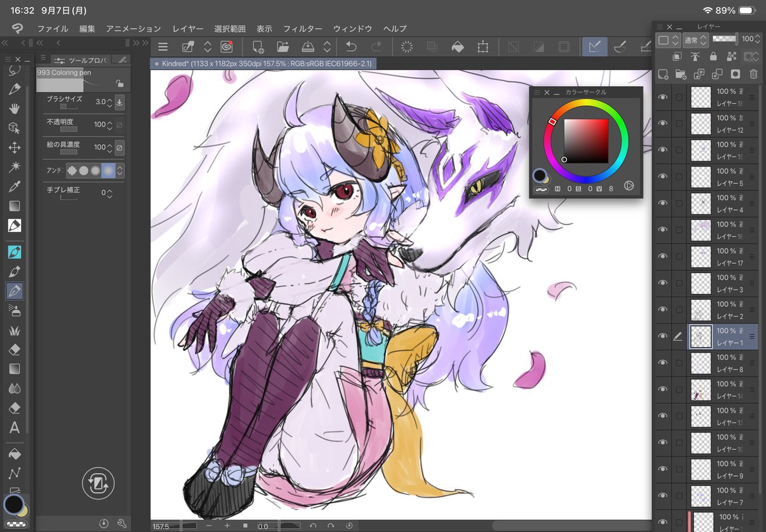Click the main drawing color black swatch in toolbar
The image size is (766, 532).
[x=13, y=504]
